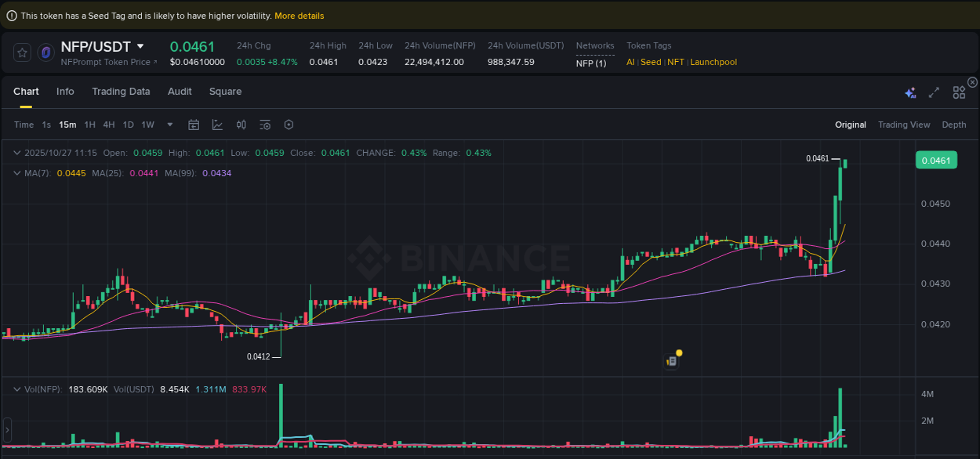Image resolution: width=980 pixels, height=459 pixels.
Task: Open the widget layout grid icon
Action: 959,92
